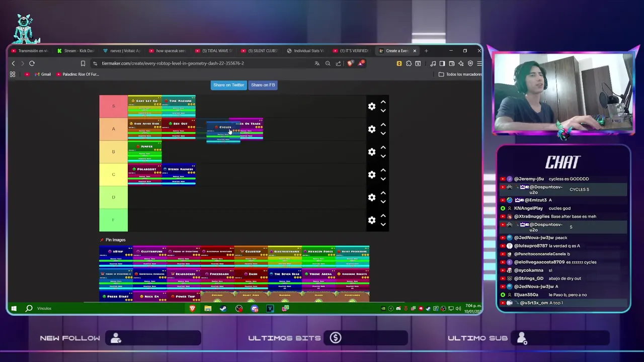Go back to previous page
644x362 pixels.
click(x=14, y=63)
